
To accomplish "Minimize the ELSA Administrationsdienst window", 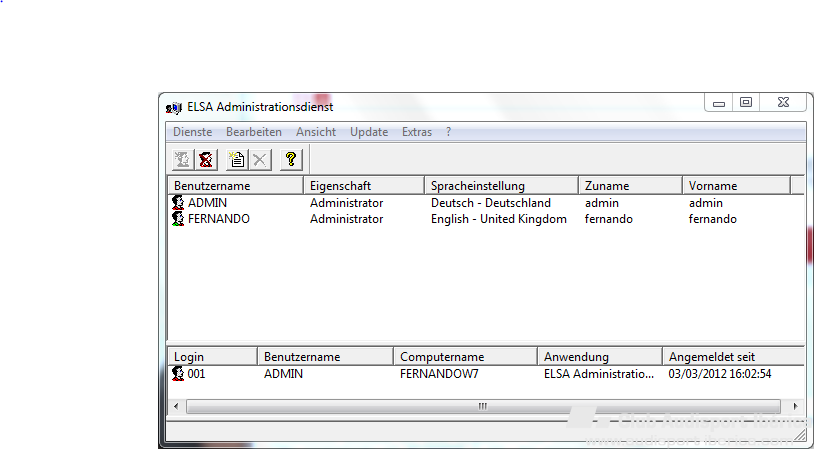I will coord(718,103).
